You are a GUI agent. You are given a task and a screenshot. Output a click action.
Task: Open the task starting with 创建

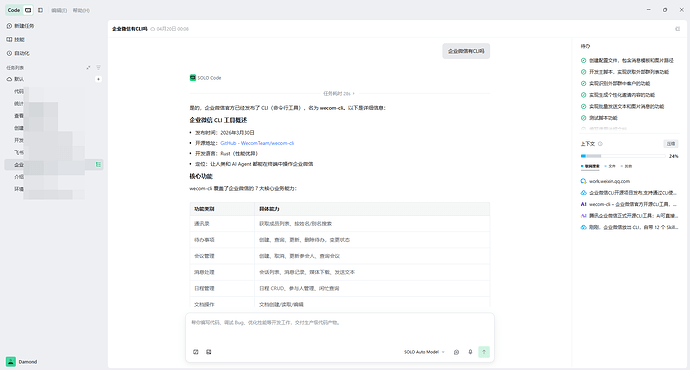click(x=54, y=128)
